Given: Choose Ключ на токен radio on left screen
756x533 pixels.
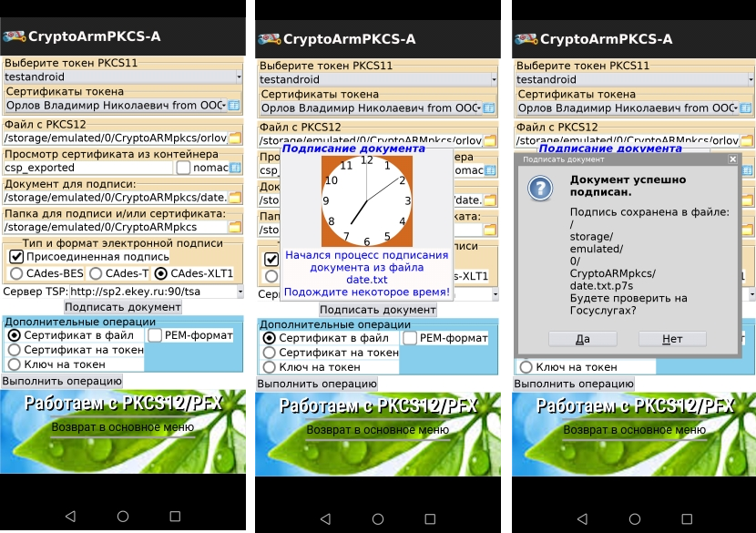Looking at the screenshot, I should click(15, 364).
